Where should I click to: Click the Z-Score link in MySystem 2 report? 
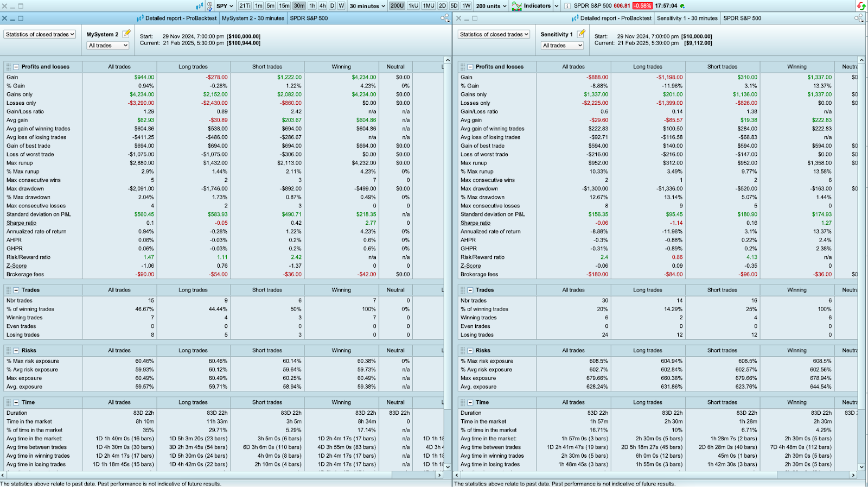pyautogui.click(x=17, y=266)
